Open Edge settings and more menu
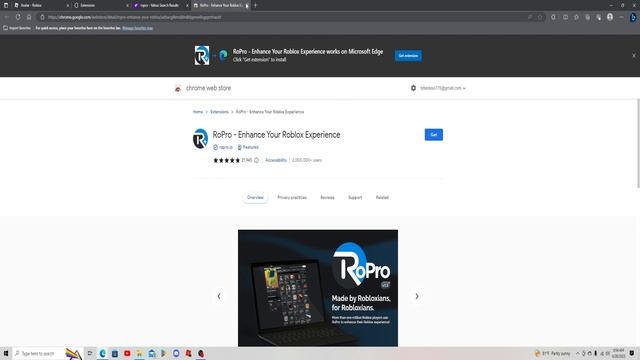 [621, 17]
